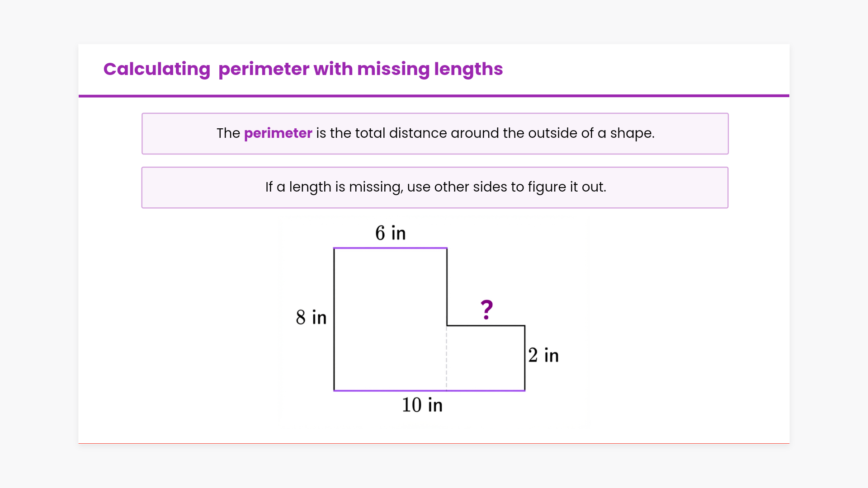Screen dimensions: 868x488
Task: Click the "8 in" left side label
Action: click(x=311, y=317)
